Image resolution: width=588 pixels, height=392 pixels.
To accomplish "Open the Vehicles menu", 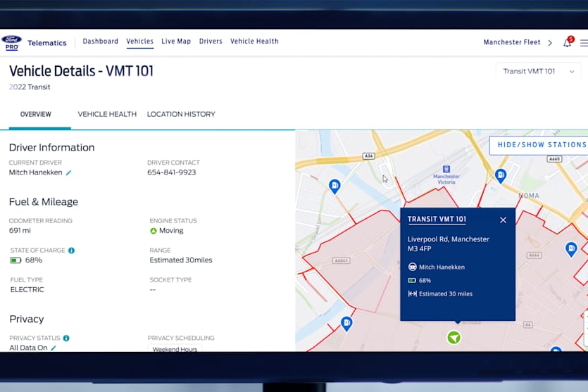I will coord(140,42).
